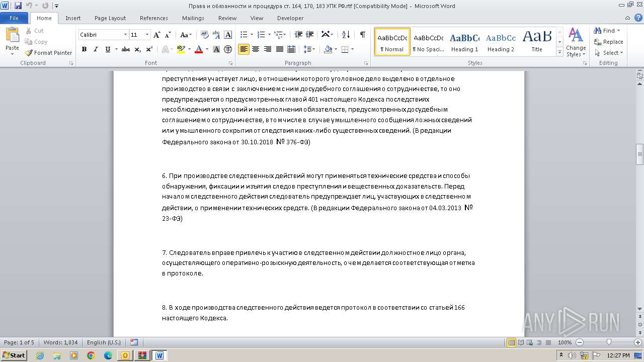
Task: Switch to References tab
Action: (x=154, y=18)
